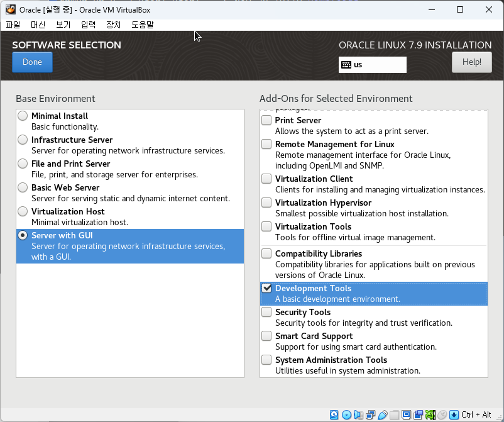Open the 도움말 menu
Screen dimensions: 504x422
(x=143, y=25)
